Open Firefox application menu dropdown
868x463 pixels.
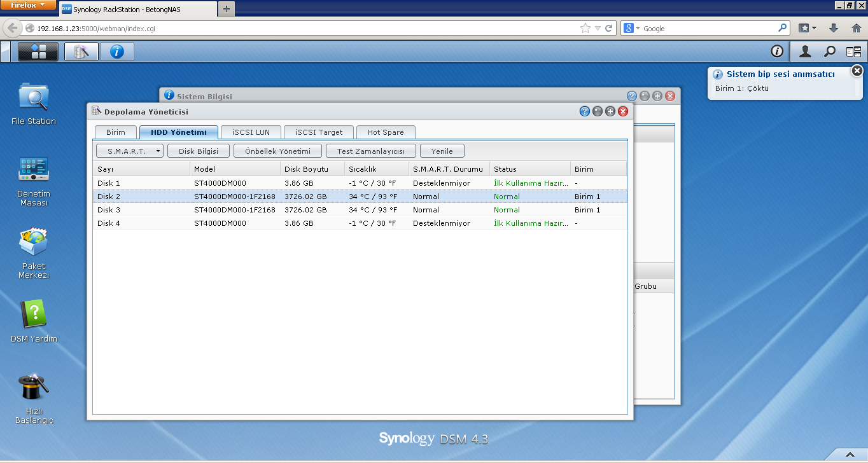point(28,5)
